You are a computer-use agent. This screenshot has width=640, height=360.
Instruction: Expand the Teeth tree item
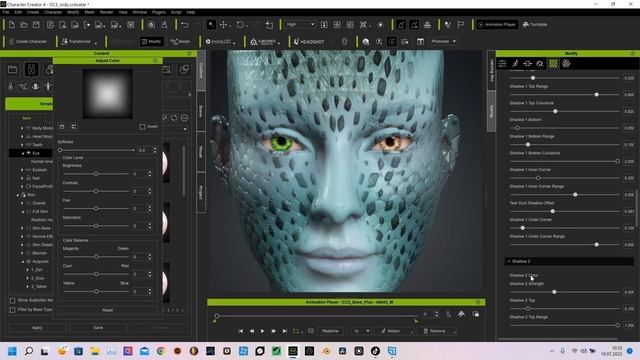click(x=22, y=145)
